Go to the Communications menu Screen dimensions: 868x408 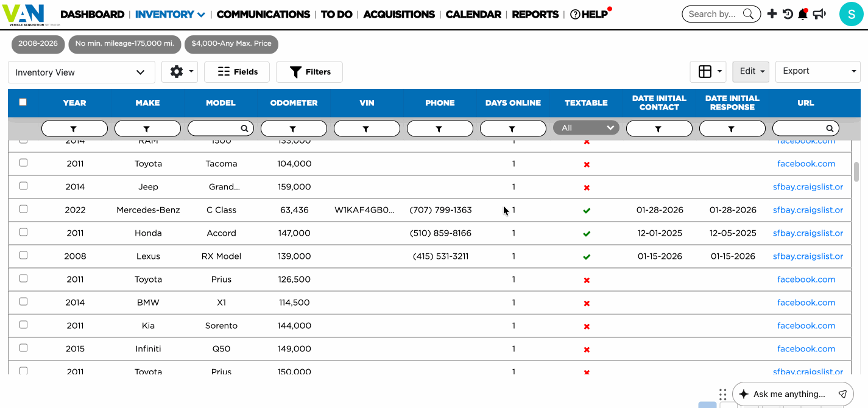(263, 14)
